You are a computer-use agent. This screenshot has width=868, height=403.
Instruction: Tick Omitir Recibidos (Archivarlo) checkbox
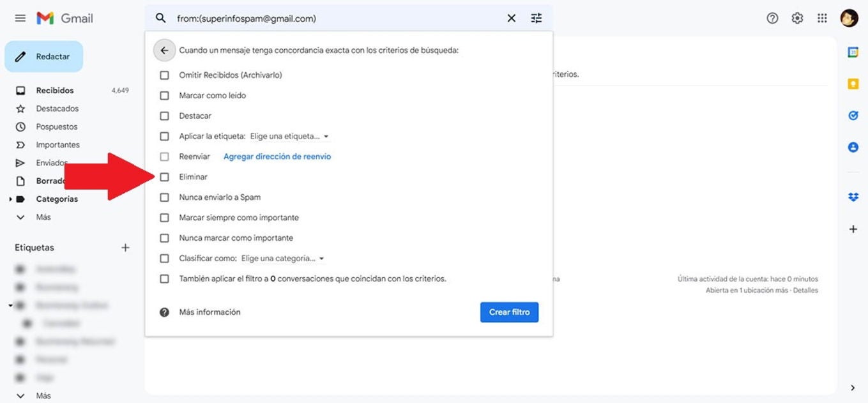(165, 75)
